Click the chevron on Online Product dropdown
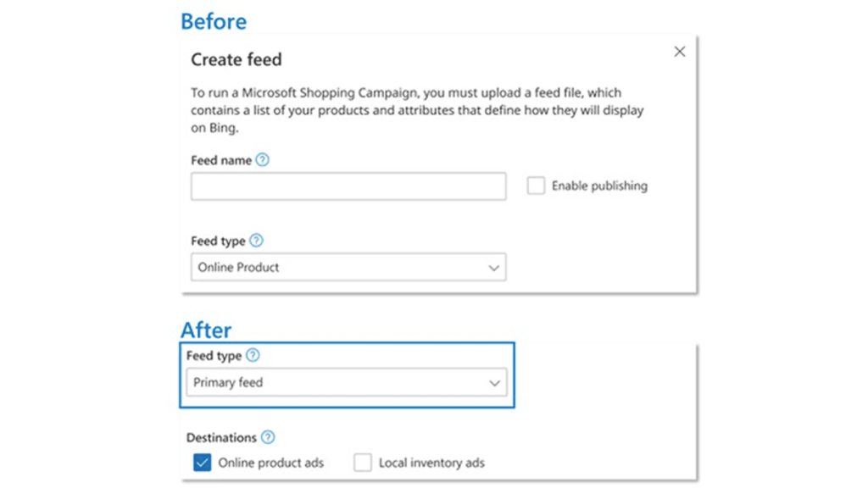Viewport: 868px width, 488px height. (x=494, y=267)
